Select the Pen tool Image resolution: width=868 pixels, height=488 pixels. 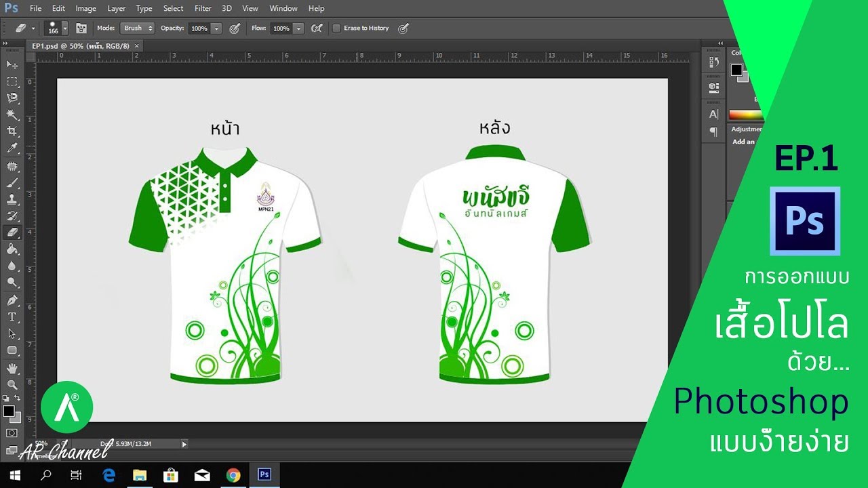coord(12,300)
